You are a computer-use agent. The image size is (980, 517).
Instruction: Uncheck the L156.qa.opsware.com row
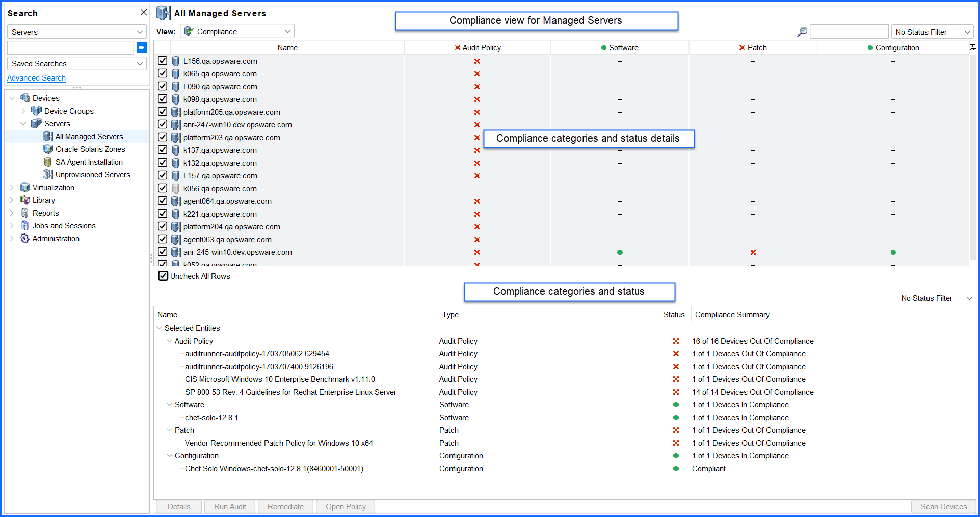[x=163, y=60]
